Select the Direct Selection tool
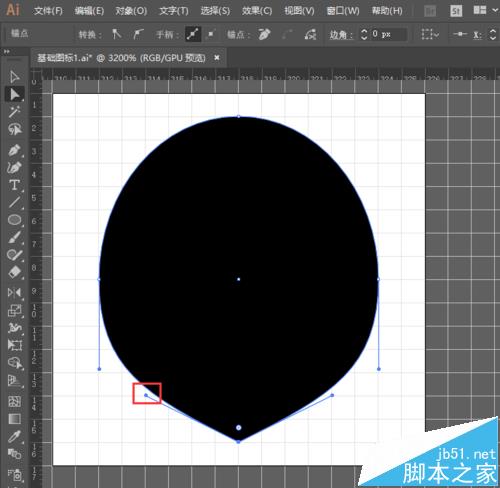This screenshot has height=488, width=500. tap(14, 94)
